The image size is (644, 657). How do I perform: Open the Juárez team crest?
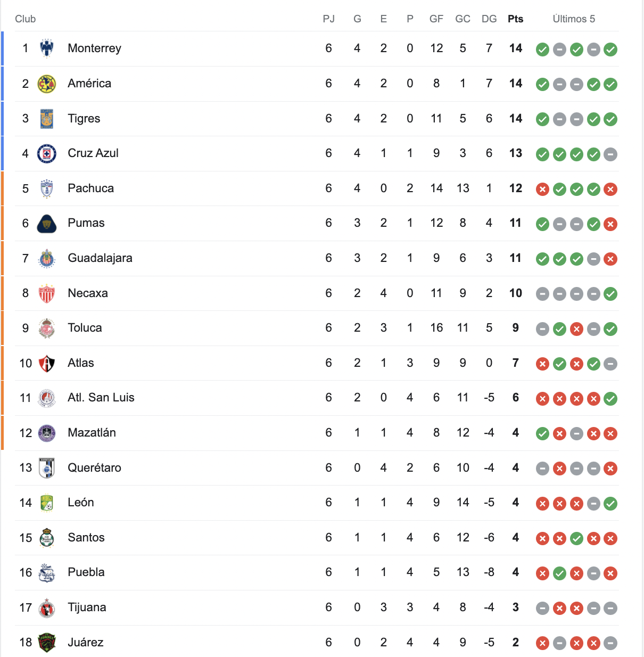pos(47,643)
